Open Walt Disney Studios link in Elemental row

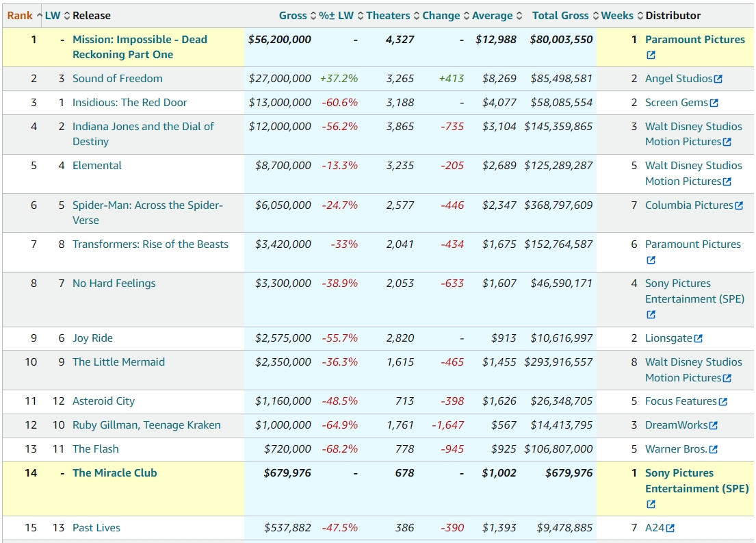[693, 173]
